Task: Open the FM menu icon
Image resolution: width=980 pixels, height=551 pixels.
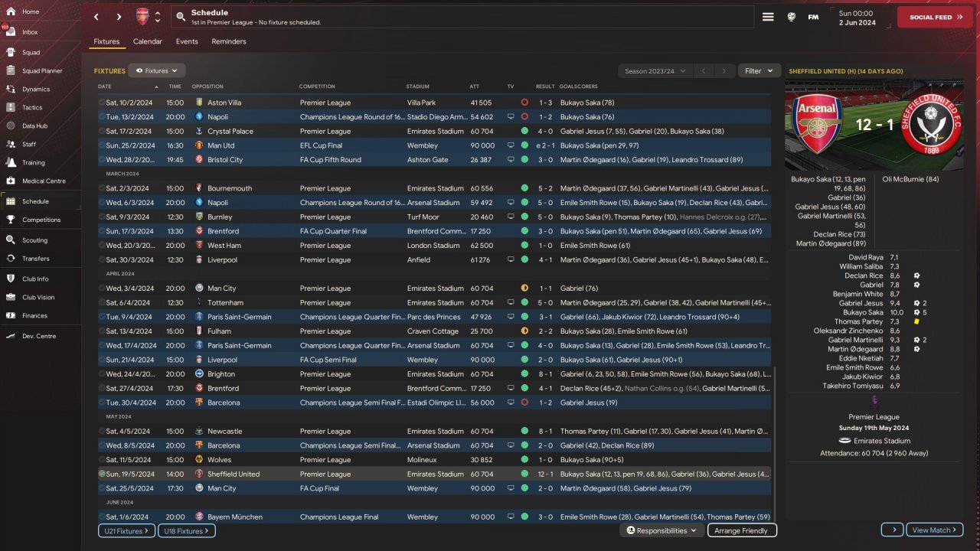Action: pyautogui.click(x=813, y=17)
